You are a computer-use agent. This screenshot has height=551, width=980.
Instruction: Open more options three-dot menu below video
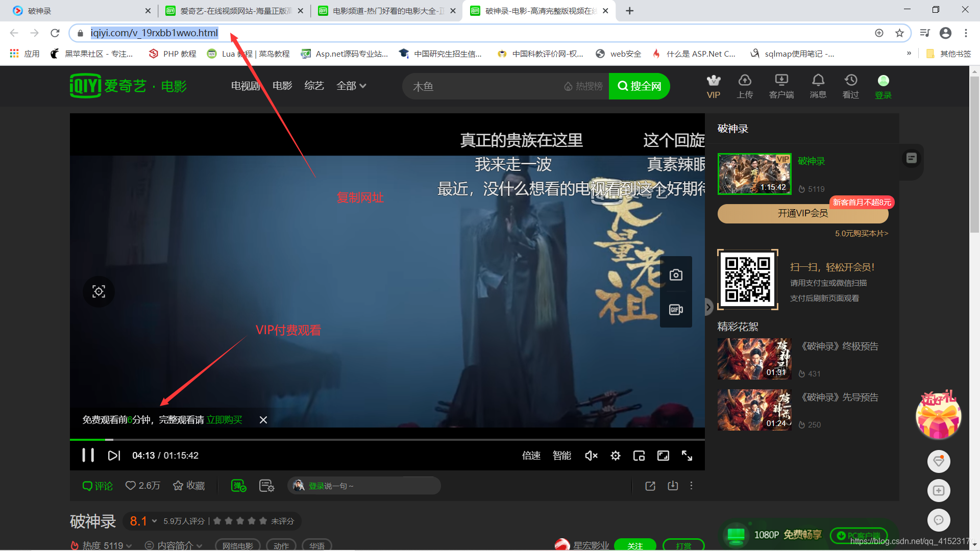tap(691, 486)
